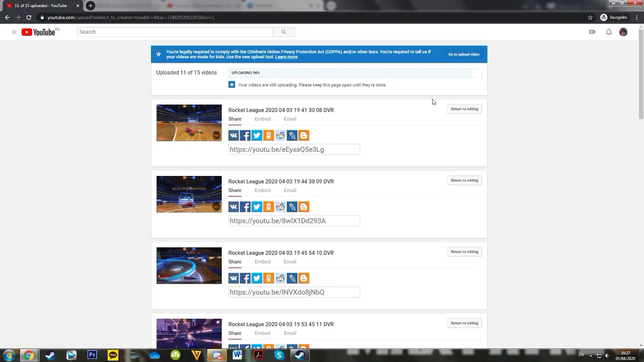Open Embed tab for 19 45 54 10 video
The width and height of the screenshot is (644, 362).
click(263, 262)
